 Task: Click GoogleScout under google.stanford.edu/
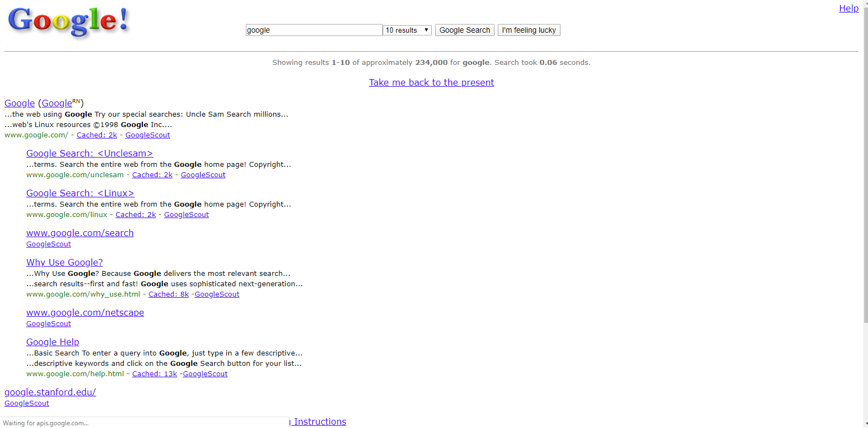(27, 403)
